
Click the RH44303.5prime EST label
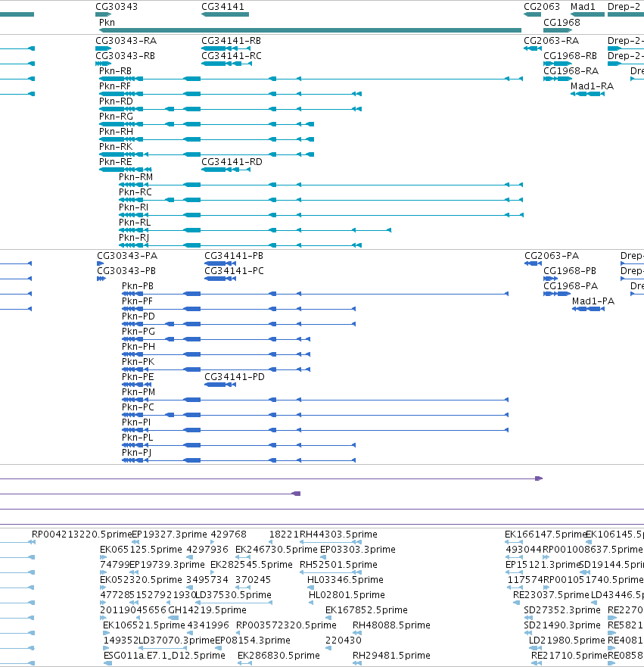(338, 535)
